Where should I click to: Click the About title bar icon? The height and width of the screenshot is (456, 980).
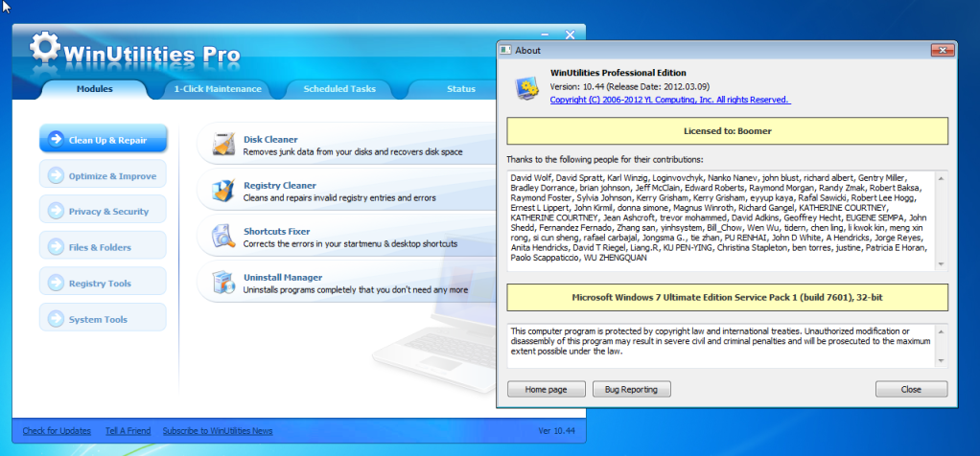click(505, 50)
